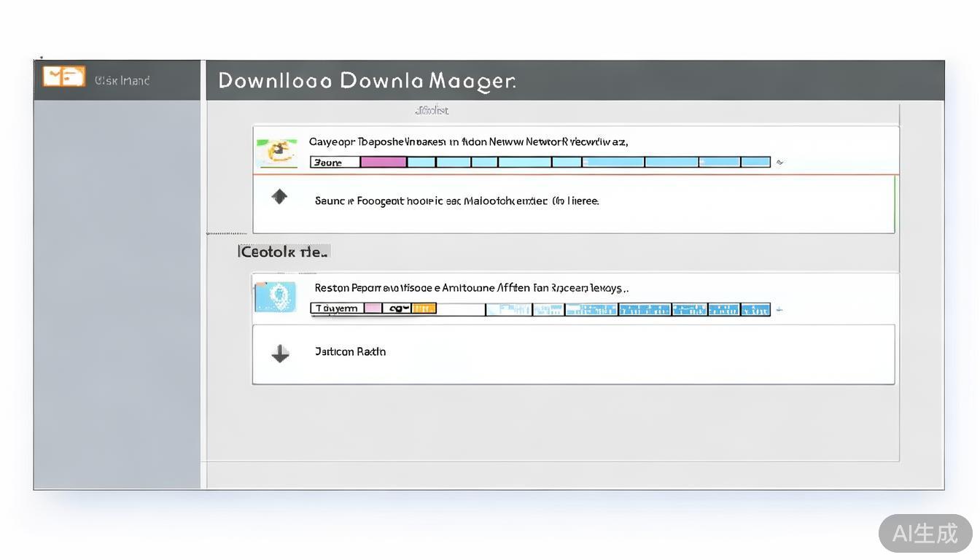Click the small centered label under title bar

(432, 111)
